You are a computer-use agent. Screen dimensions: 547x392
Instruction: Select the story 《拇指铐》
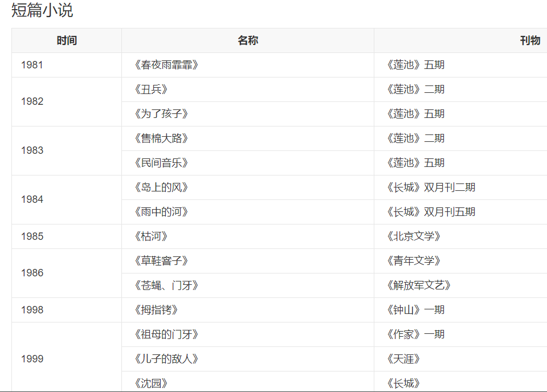pyautogui.click(x=156, y=310)
